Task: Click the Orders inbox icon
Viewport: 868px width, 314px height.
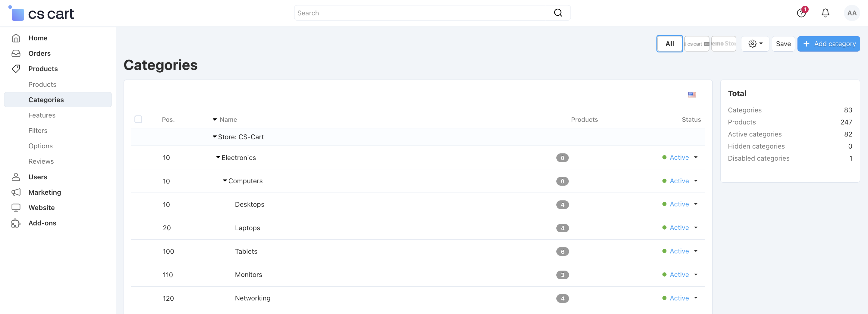Action: tap(16, 53)
